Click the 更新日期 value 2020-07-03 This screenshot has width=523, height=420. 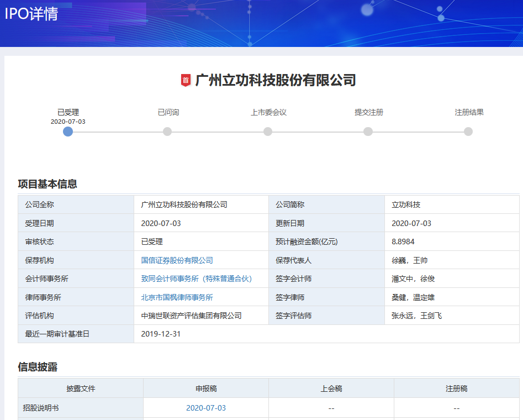411,223
